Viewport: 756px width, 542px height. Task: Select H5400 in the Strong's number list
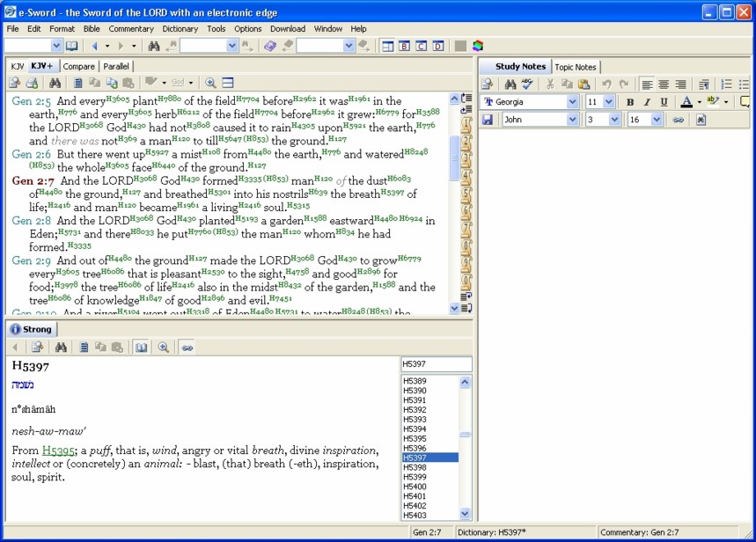[x=415, y=487]
